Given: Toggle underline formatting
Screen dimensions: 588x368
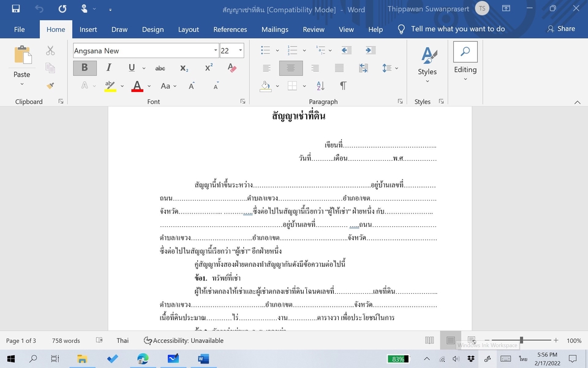Looking at the screenshot, I should pos(132,67).
